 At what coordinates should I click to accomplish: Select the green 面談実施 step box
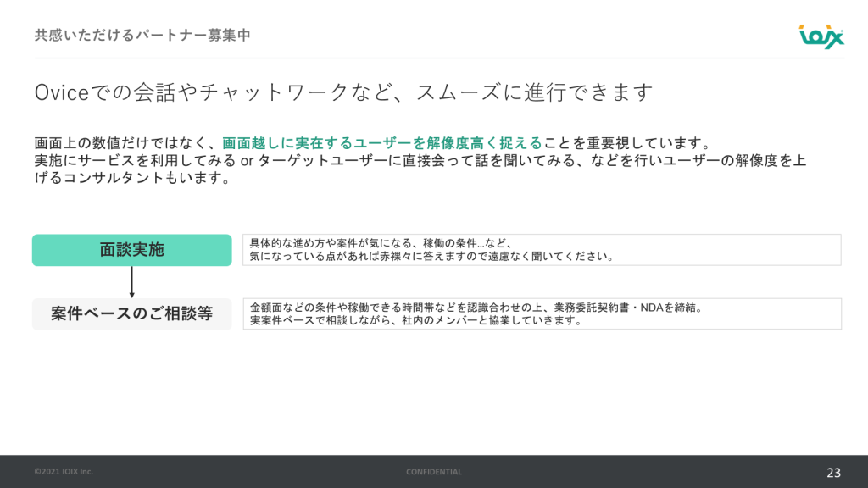131,250
